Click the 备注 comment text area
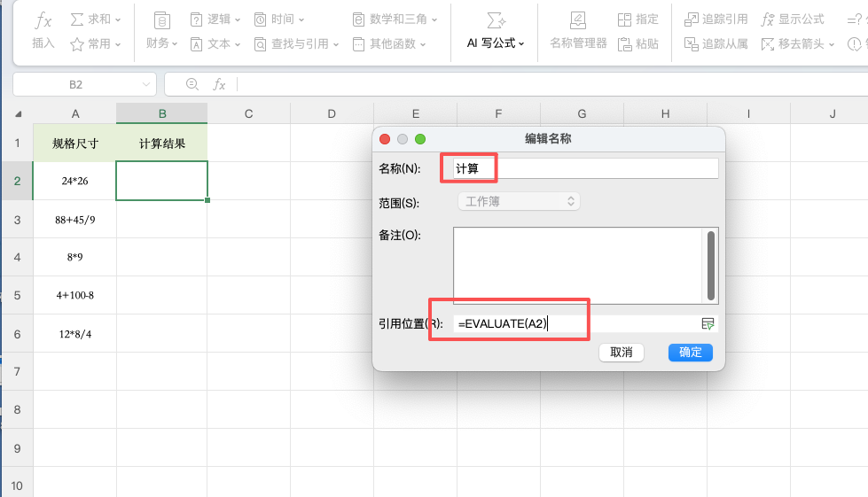Viewport: 868px width, 497px height. (x=578, y=266)
